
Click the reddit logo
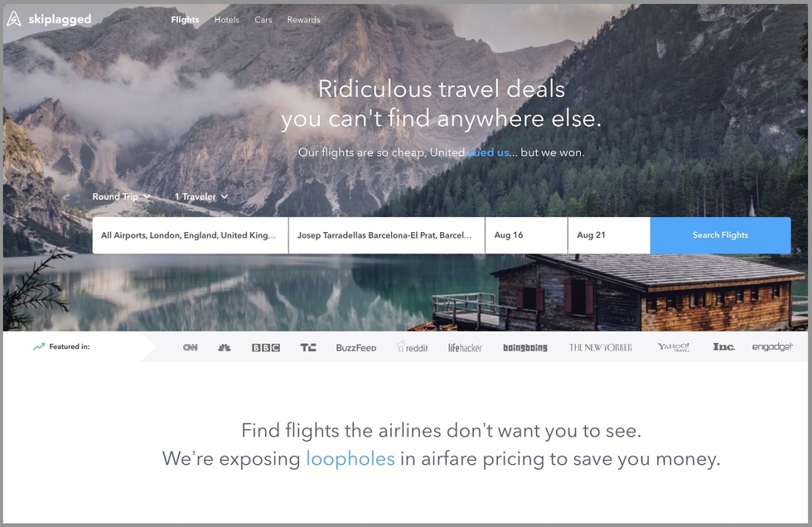pos(413,347)
